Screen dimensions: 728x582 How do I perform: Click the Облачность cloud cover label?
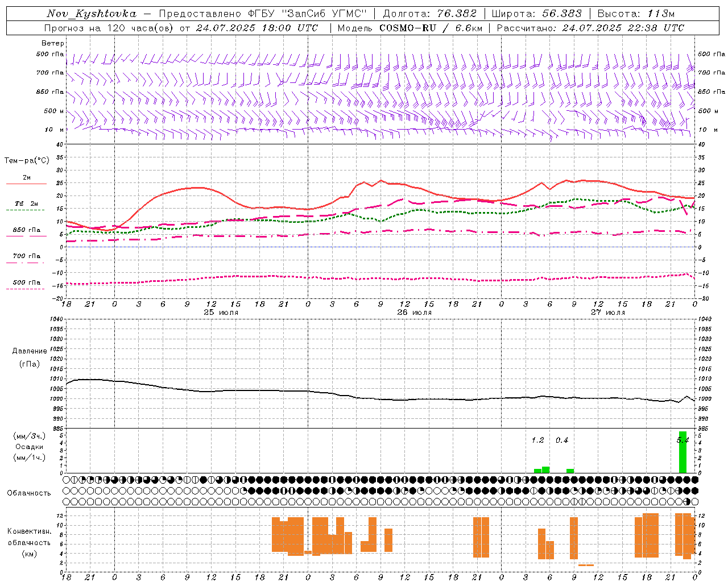point(29,493)
